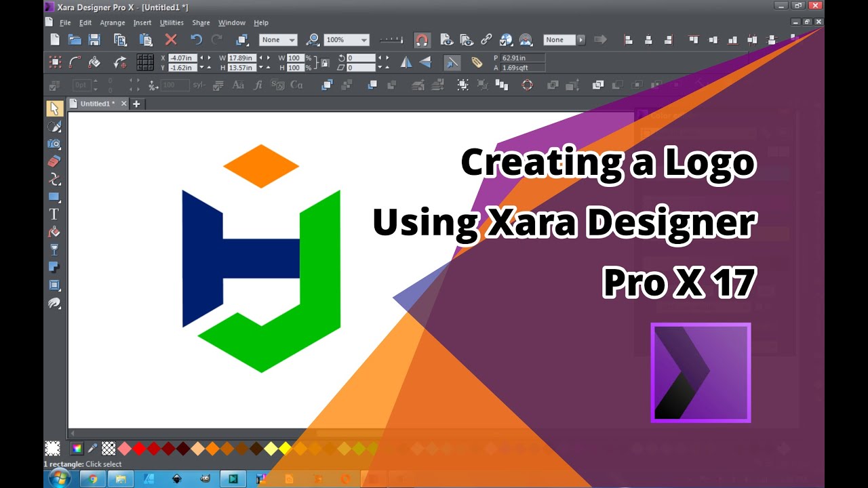The image size is (868, 488).
Task: Open the color editor rainbow icon
Action: (x=77, y=448)
